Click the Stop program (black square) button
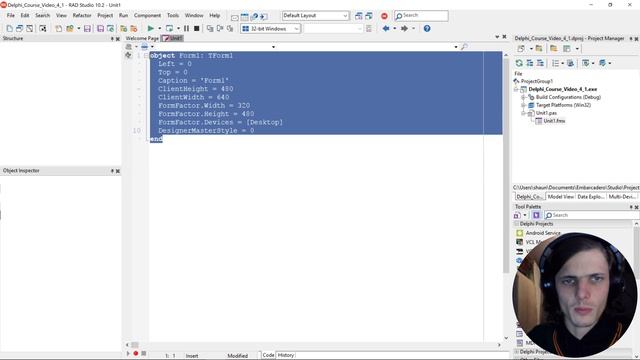 (197, 29)
